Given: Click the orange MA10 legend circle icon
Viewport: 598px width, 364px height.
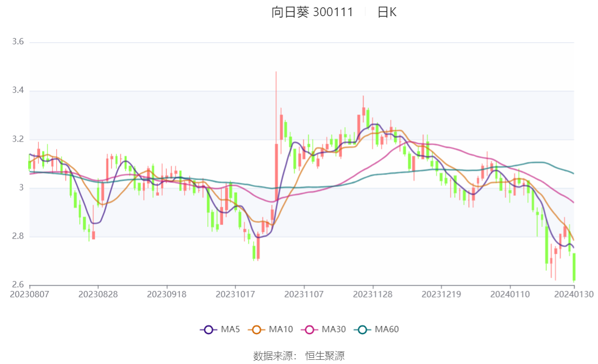Looking at the screenshot, I should [x=256, y=329].
